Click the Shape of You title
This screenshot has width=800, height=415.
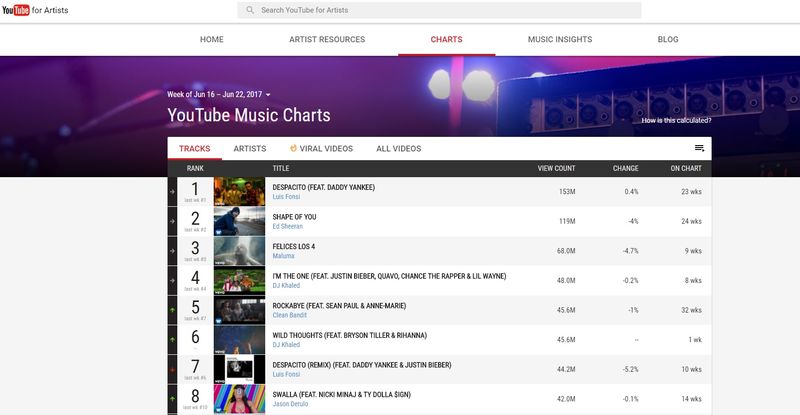(x=294, y=217)
